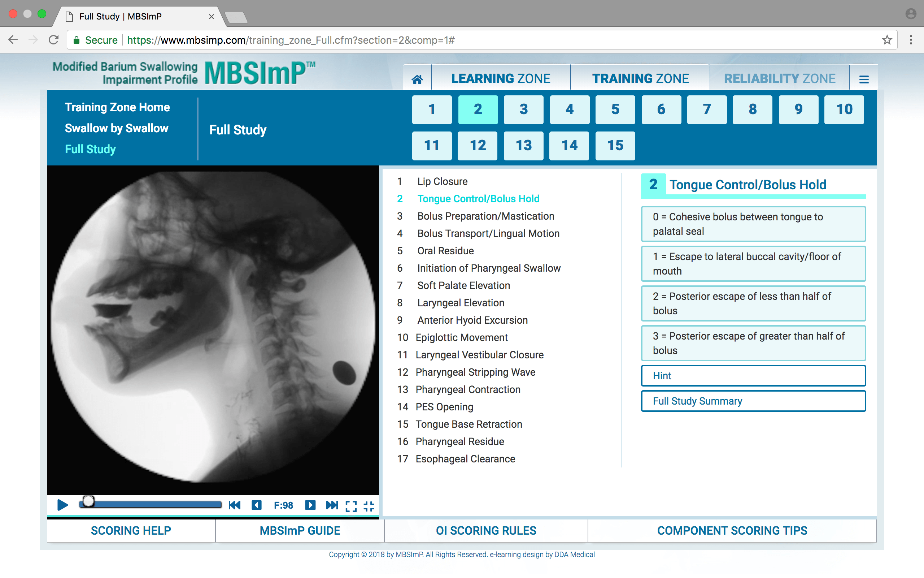Open the RELIABILITY ZONE tab
This screenshot has width=924, height=578.
[x=780, y=79]
